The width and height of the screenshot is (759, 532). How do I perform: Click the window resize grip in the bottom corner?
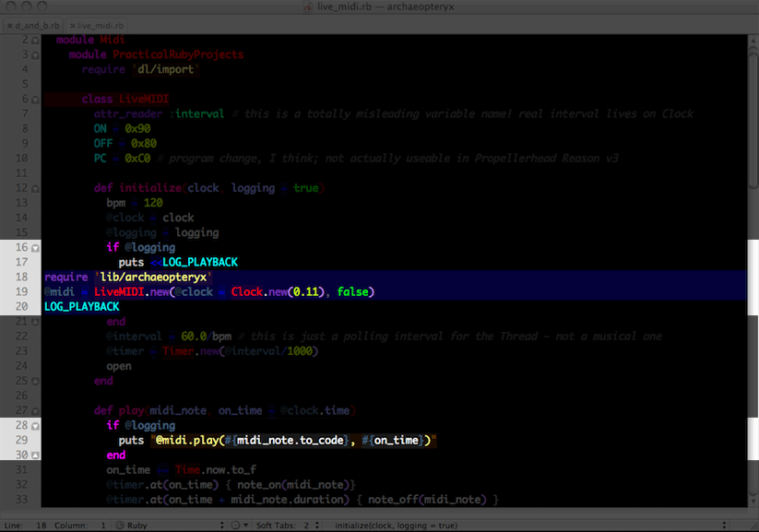[753, 526]
